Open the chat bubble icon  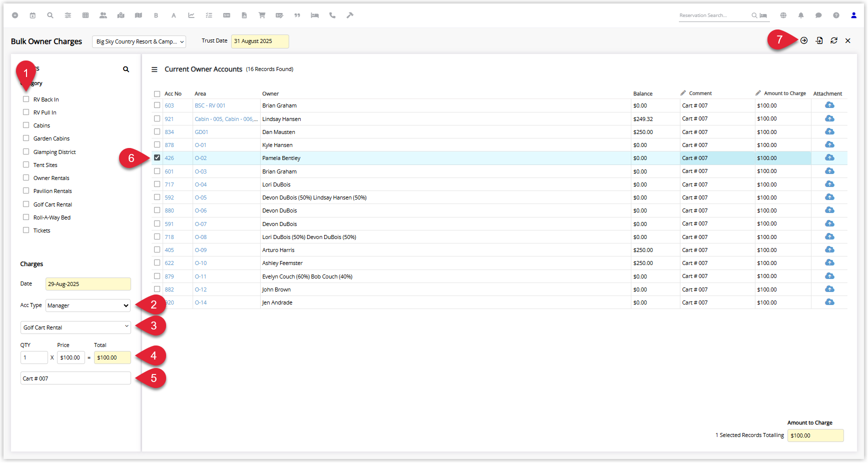click(818, 15)
